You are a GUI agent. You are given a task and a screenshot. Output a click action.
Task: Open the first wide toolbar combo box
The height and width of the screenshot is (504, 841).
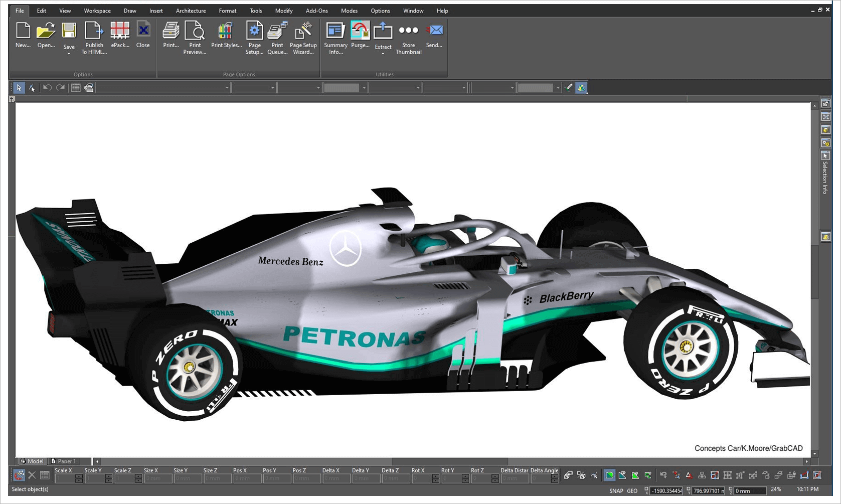[163, 88]
